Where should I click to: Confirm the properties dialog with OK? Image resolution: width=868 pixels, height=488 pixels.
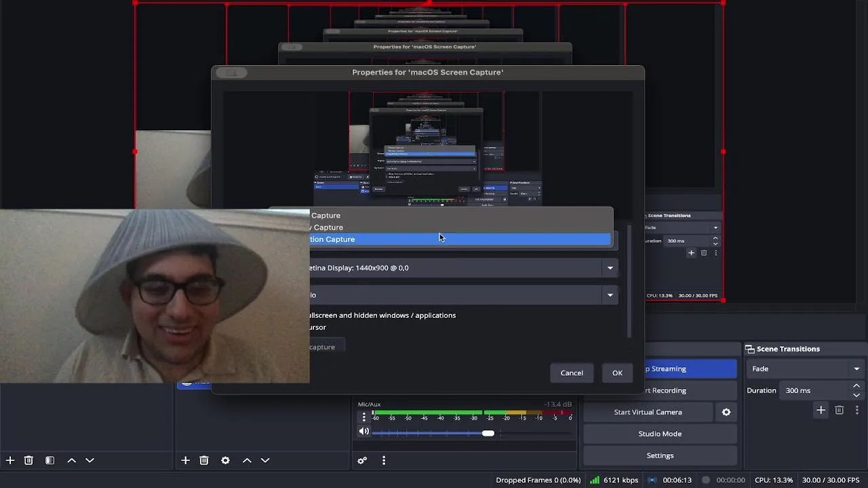617,373
